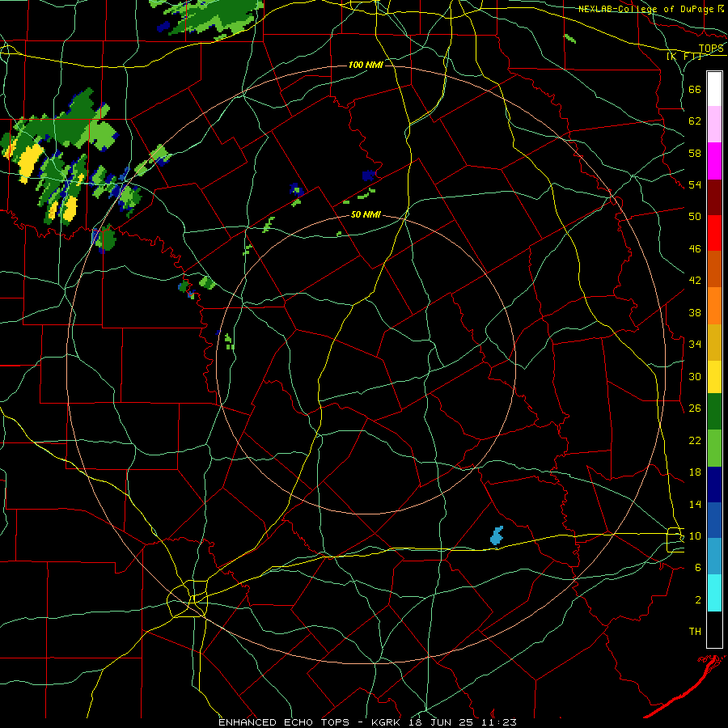Viewport: 728px width, 728px height.
Task: Click the "26" legend value
Action: tap(695, 408)
